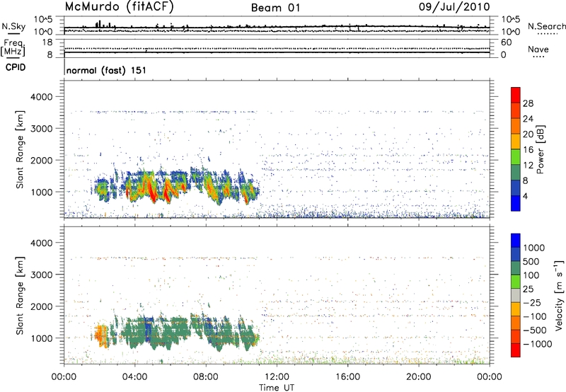Select the 60 tick beside the Nave axis
The width and height of the screenshot is (566, 392).
(506, 42)
